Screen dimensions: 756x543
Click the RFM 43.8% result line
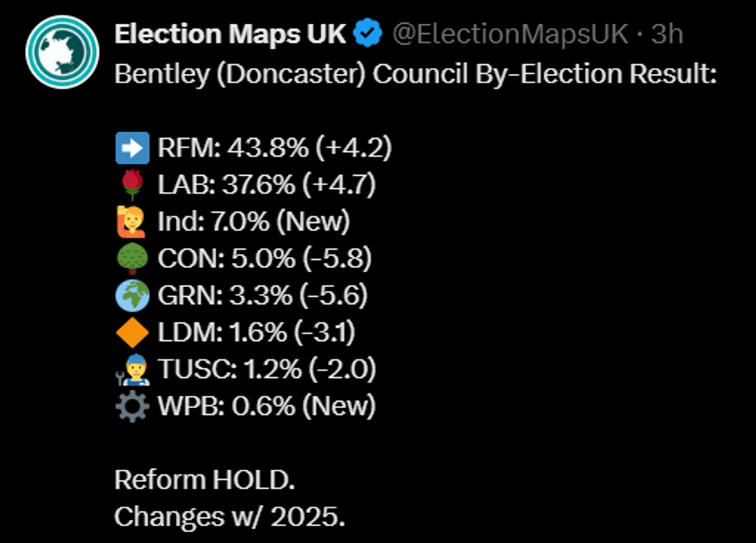275,147
